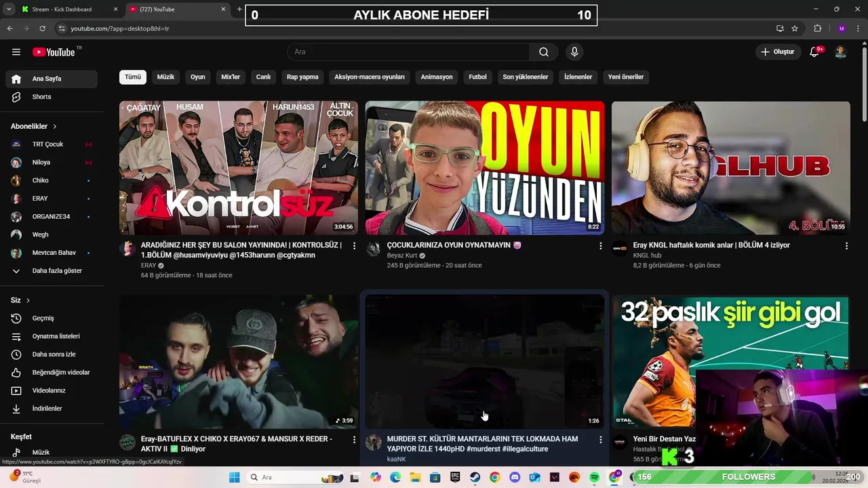Select the Ana Sayfa sidebar item
This screenshot has width=868, height=488.
pyautogui.click(x=52, y=79)
